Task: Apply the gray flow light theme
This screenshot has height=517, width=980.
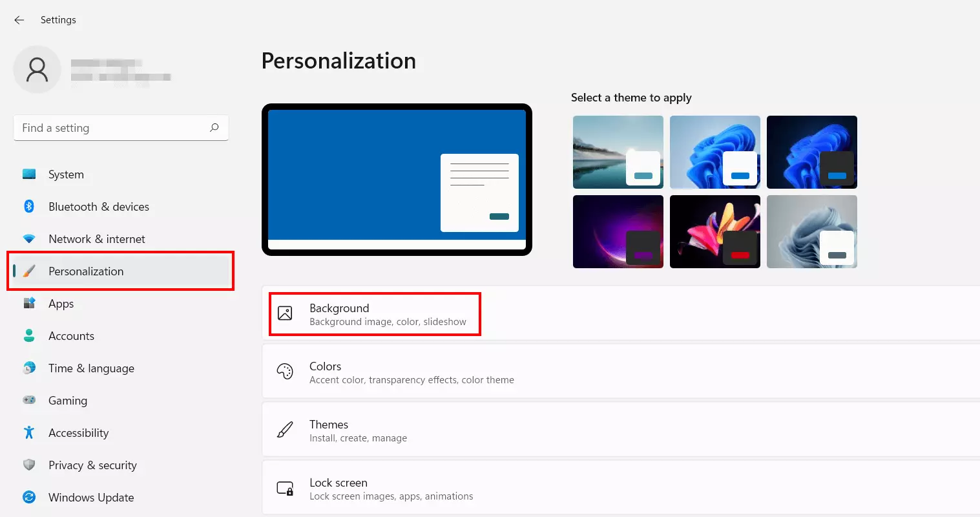Action: click(x=812, y=231)
